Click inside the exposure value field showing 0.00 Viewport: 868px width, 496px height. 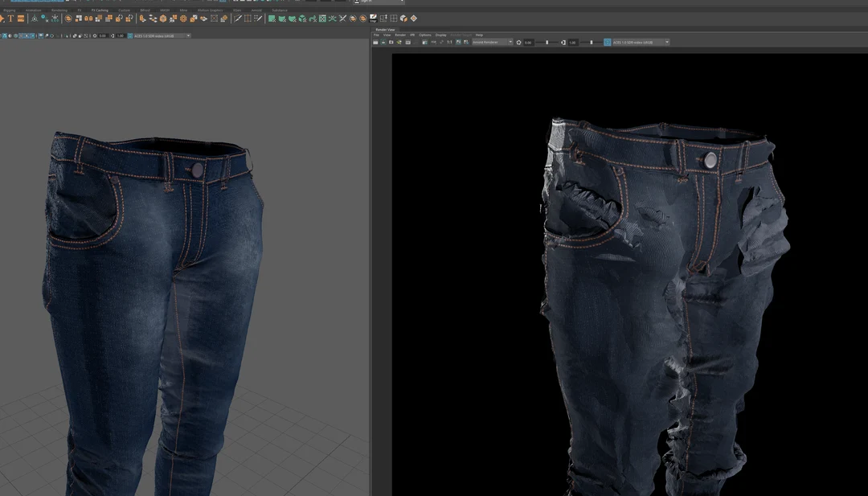tap(527, 42)
